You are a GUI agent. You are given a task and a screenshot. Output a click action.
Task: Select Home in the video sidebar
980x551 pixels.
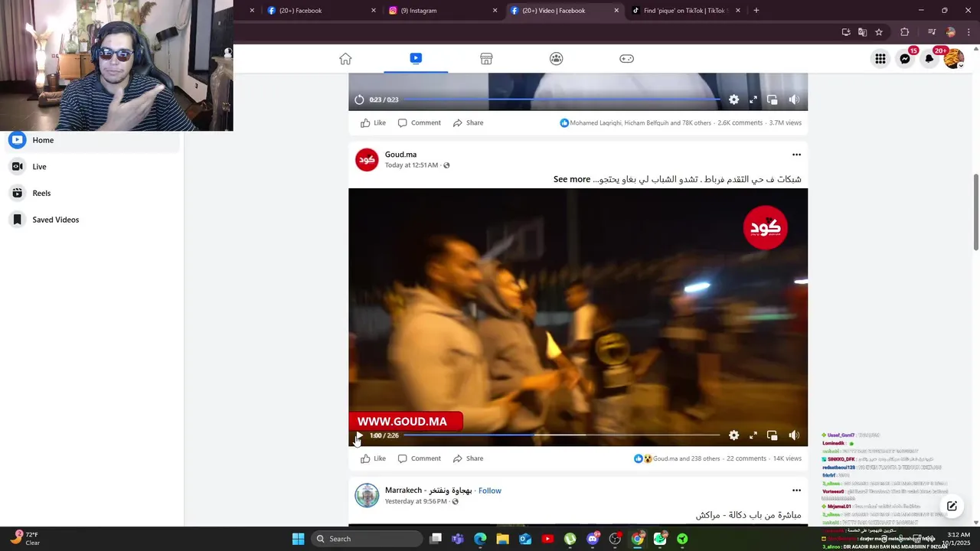pyautogui.click(x=92, y=140)
